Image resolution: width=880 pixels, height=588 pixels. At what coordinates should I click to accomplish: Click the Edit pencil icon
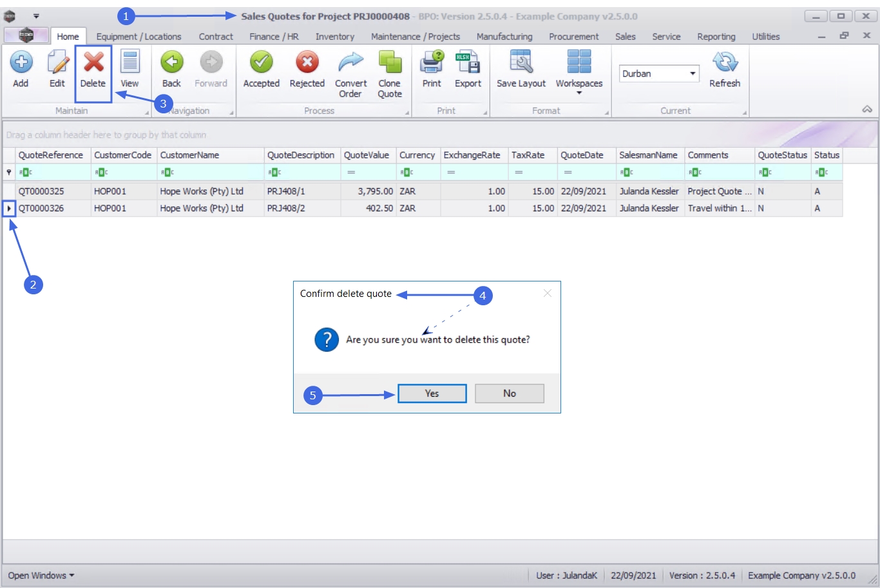pyautogui.click(x=57, y=62)
